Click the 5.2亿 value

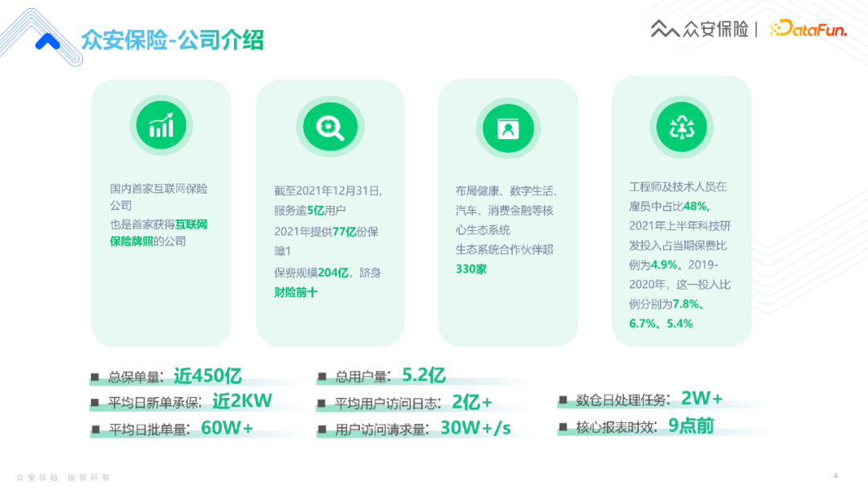pos(424,376)
